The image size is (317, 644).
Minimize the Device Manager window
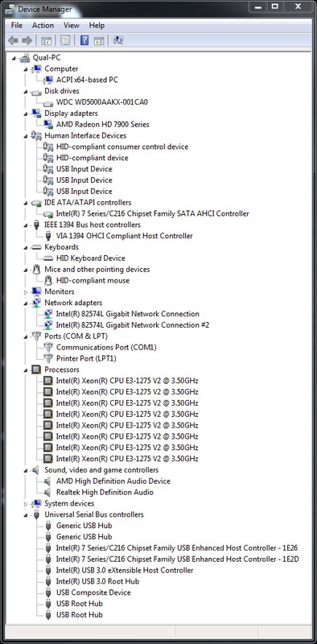[x=257, y=7]
